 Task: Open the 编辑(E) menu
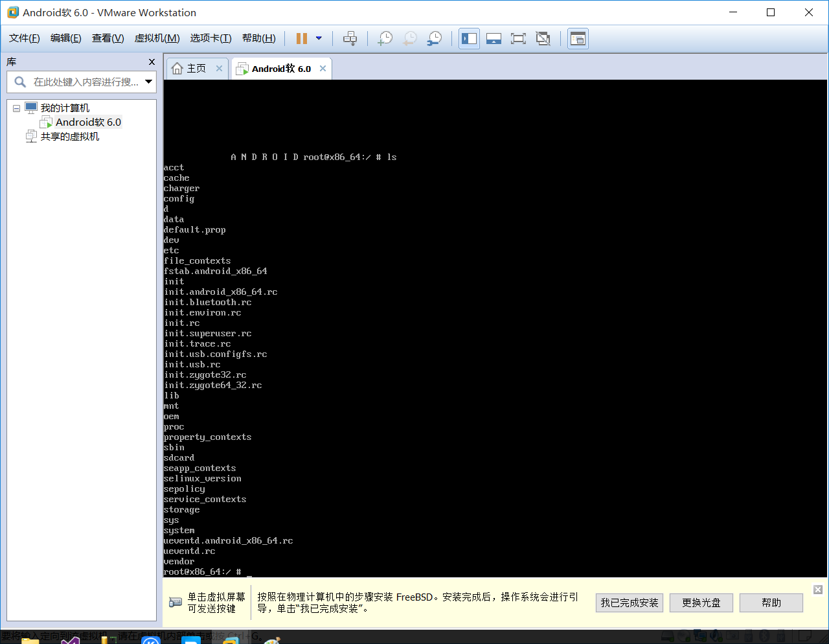(66, 38)
